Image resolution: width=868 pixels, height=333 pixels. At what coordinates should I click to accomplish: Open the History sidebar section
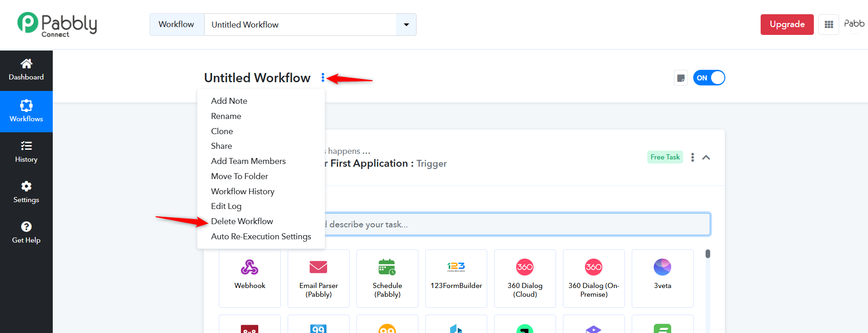click(x=26, y=152)
